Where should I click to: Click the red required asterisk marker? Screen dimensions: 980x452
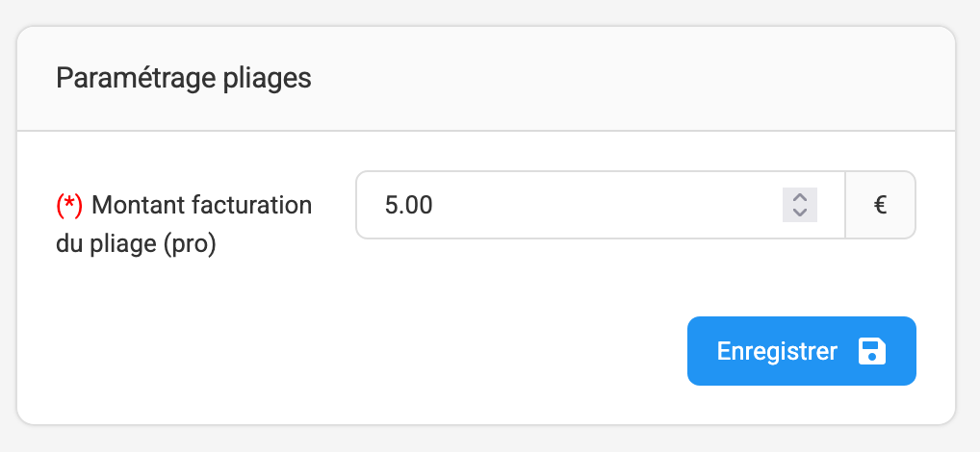click(x=69, y=205)
